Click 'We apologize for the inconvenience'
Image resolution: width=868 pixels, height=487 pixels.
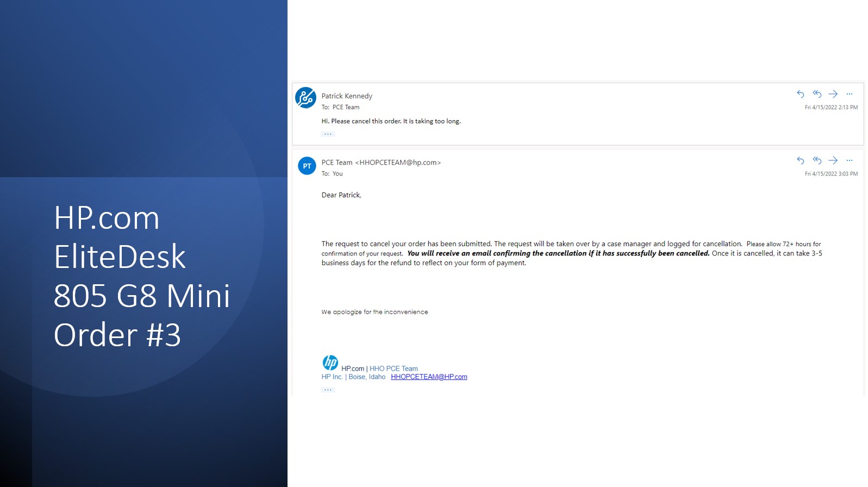click(x=374, y=312)
